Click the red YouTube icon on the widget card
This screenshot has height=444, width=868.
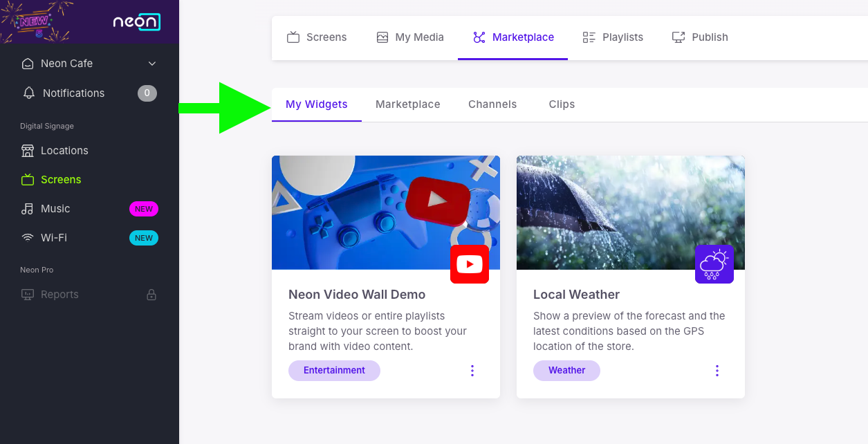(470, 264)
